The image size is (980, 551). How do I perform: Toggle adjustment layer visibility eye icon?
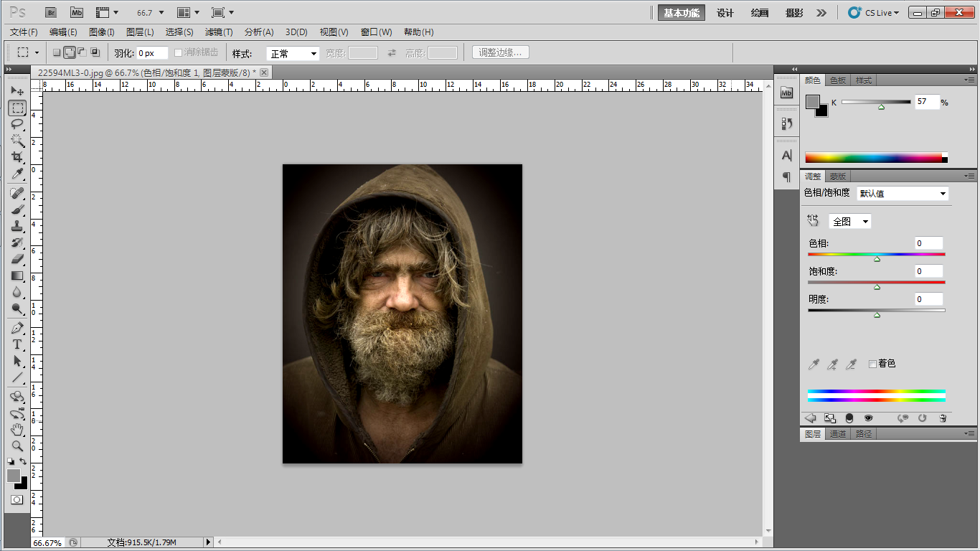click(x=868, y=418)
